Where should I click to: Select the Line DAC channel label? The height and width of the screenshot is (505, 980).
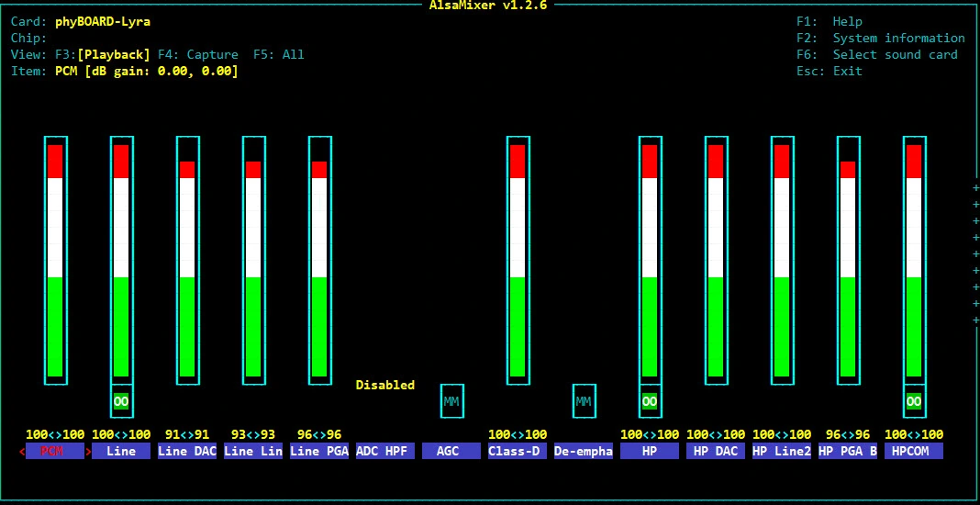click(187, 451)
